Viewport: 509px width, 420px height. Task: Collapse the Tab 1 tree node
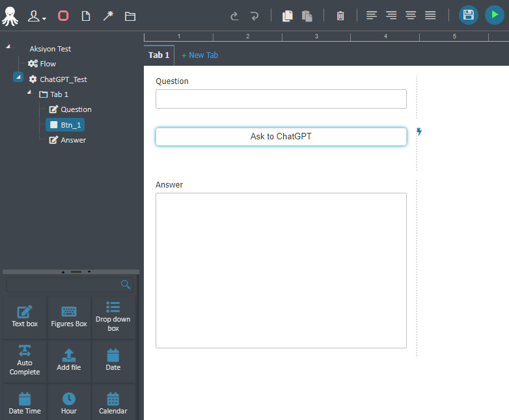click(x=29, y=92)
